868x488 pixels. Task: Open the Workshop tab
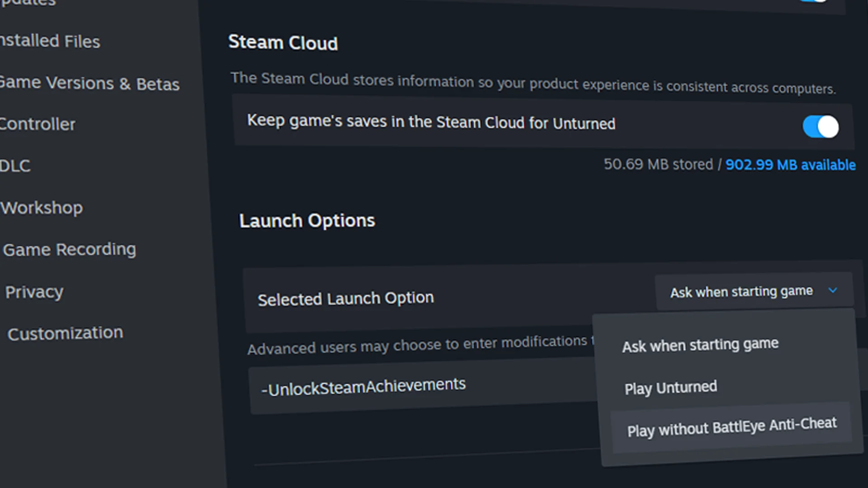[x=42, y=208]
